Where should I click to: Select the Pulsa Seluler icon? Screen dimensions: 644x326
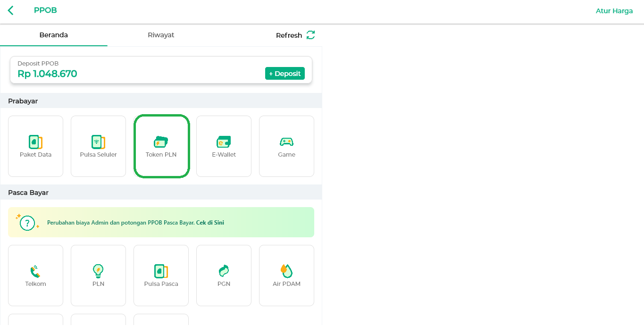98,146
